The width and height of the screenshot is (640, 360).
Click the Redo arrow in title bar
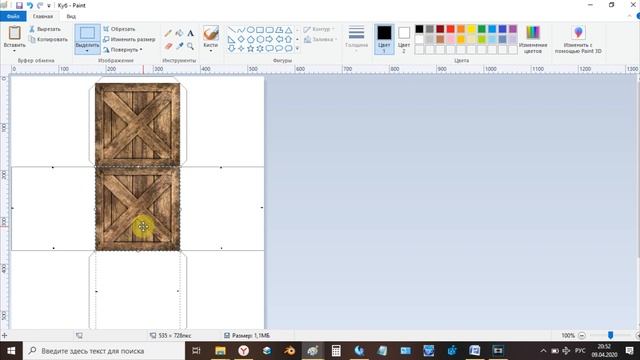point(40,6)
